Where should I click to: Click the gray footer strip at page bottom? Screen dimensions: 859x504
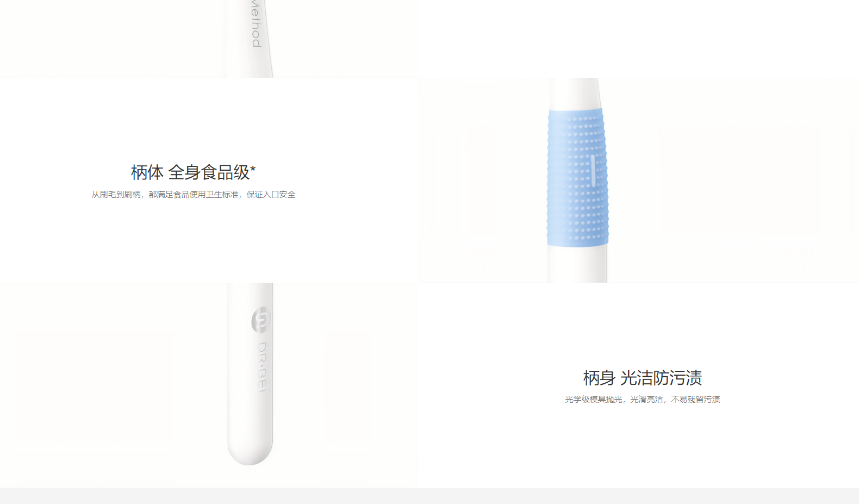[429, 496]
